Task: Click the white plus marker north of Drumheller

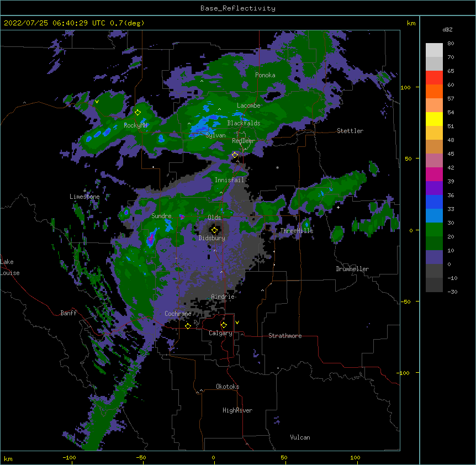Action: (x=338, y=207)
